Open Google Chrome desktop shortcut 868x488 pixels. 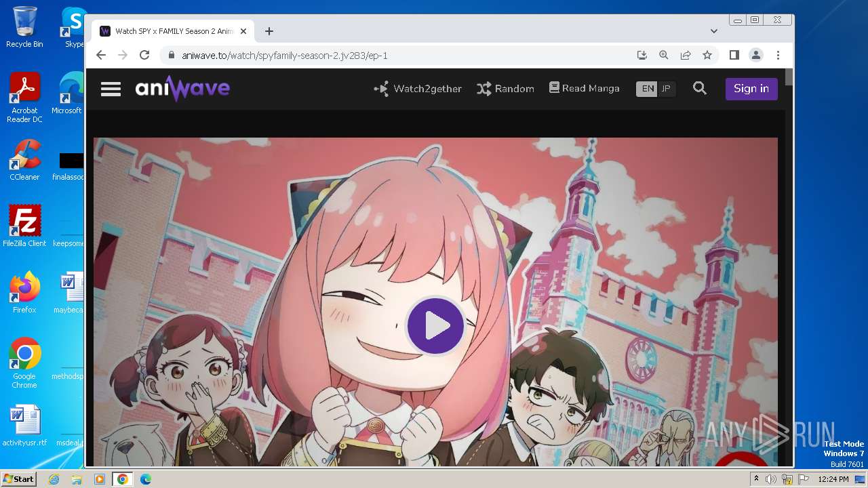tap(24, 363)
